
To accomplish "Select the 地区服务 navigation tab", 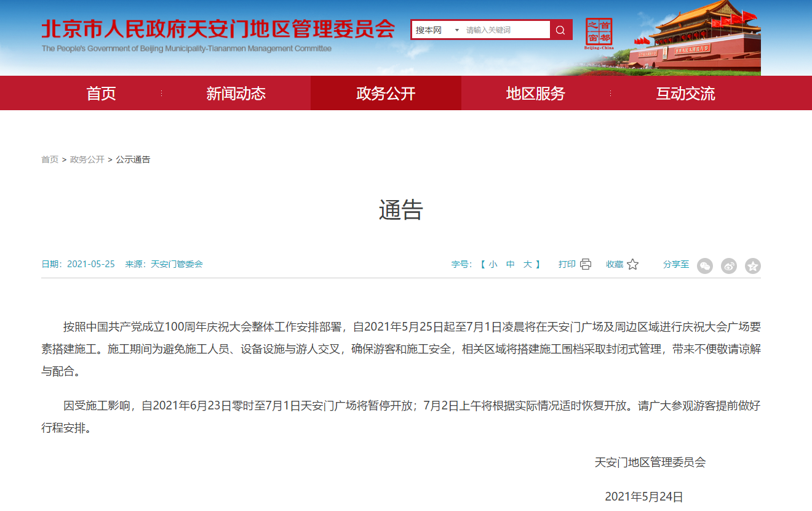I will pos(535,94).
